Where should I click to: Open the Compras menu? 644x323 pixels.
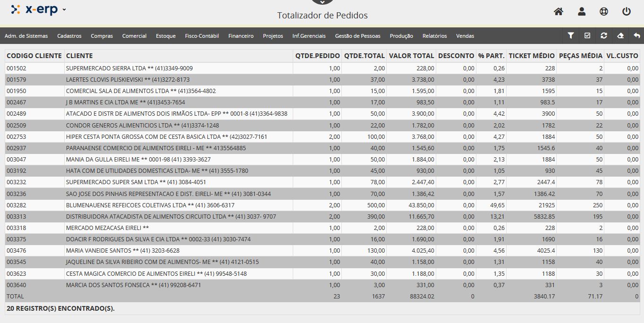tap(102, 36)
